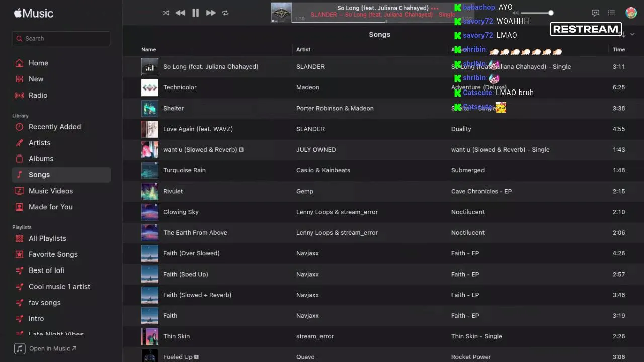The width and height of the screenshot is (644, 362).
Task: Select Glowing Sky song
Action: (x=383, y=212)
